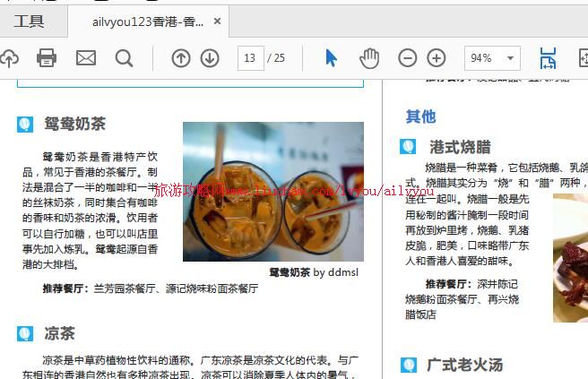Click the page number input field
588x379 pixels.
pos(250,58)
